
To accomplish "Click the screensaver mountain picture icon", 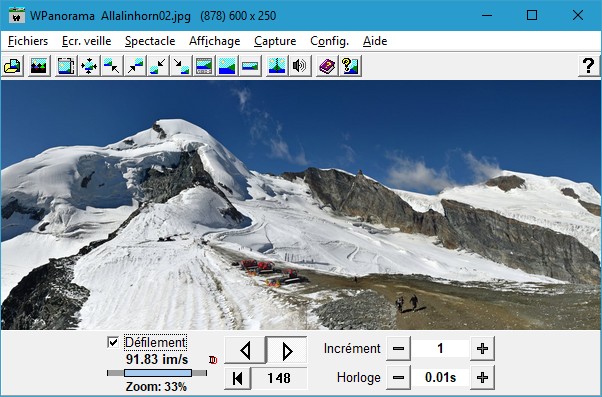I will (x=39, y=66).
